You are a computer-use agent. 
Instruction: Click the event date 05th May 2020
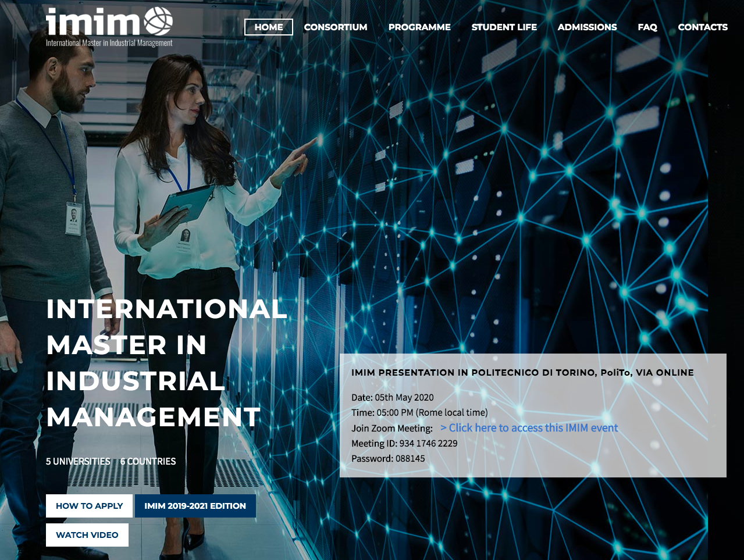tap(393, 398)
